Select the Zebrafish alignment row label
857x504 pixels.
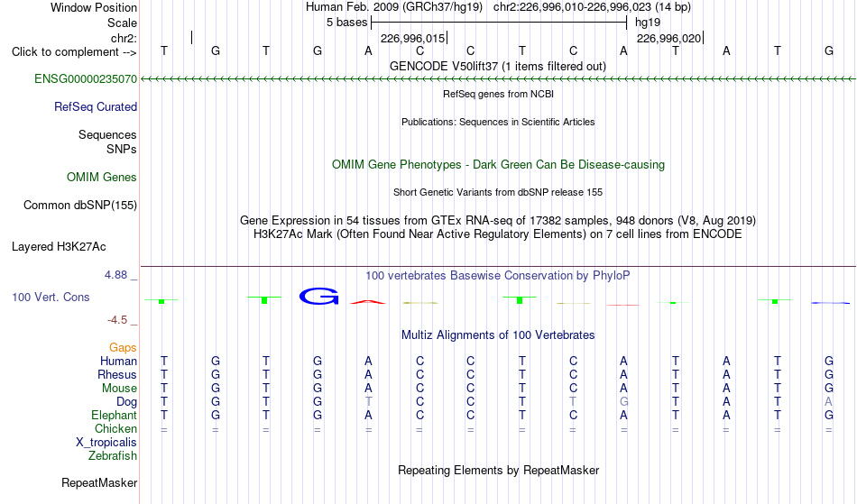tap(113, 456)
